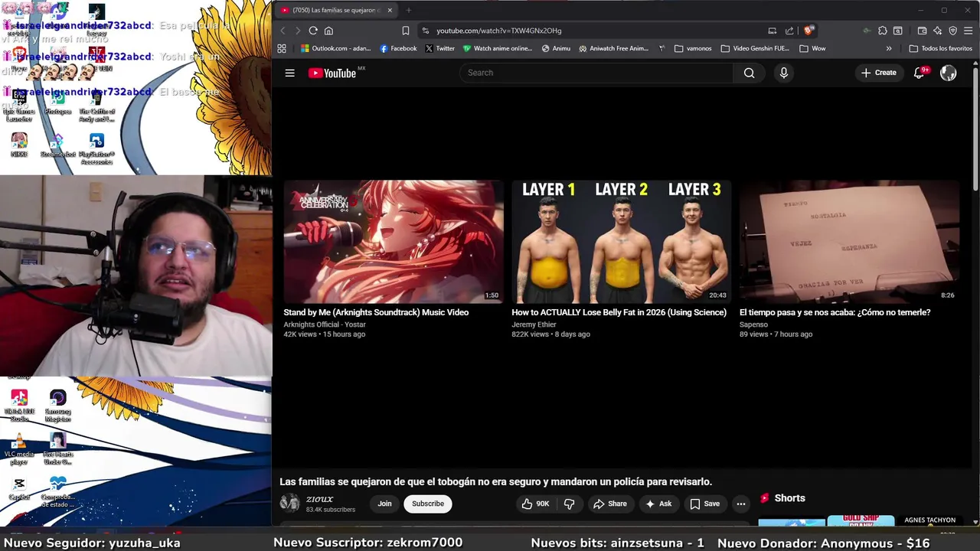Open the YouTube guide hamburger menu
The image size is (980, 551).
tap(289, 73)
